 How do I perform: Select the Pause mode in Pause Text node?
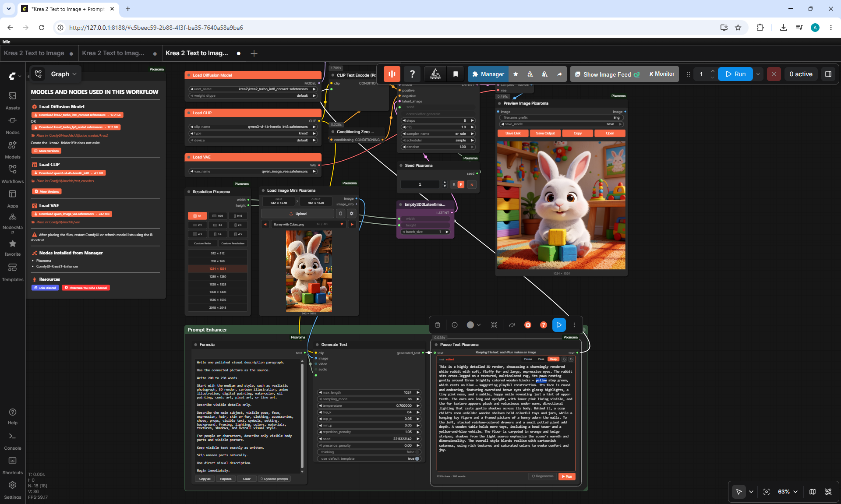tap(528, 359)
